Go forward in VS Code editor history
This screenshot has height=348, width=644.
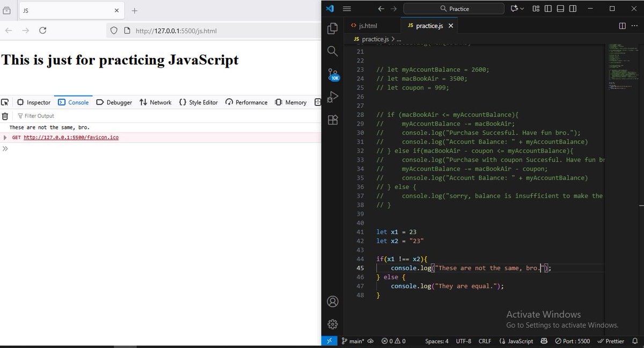(x=394, y=9)
